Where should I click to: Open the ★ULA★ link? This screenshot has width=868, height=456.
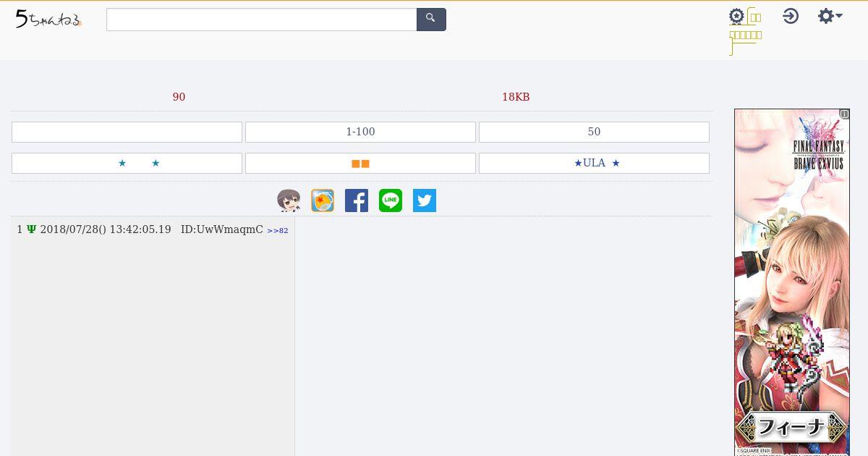pyautogui.click(x=594, y=163)
